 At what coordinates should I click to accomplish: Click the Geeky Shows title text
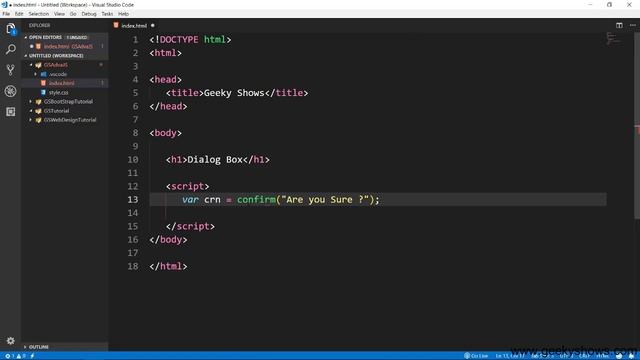click(234, 93)
